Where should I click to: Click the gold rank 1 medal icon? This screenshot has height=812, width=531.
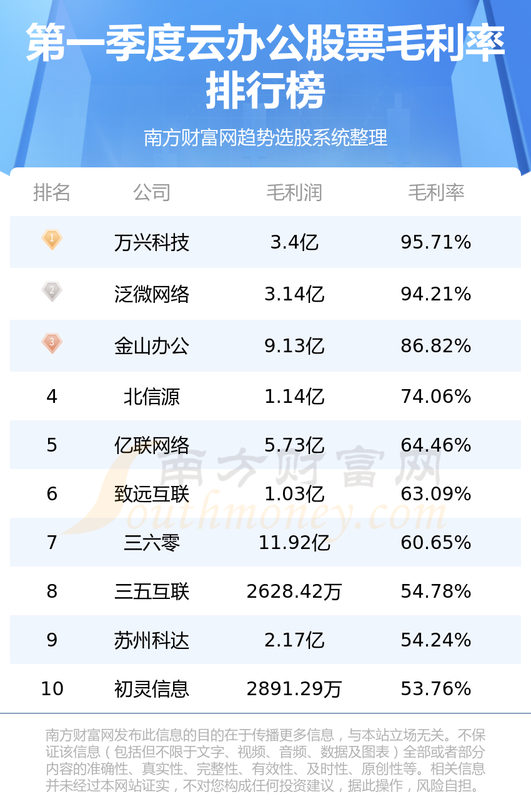[52, 240]
